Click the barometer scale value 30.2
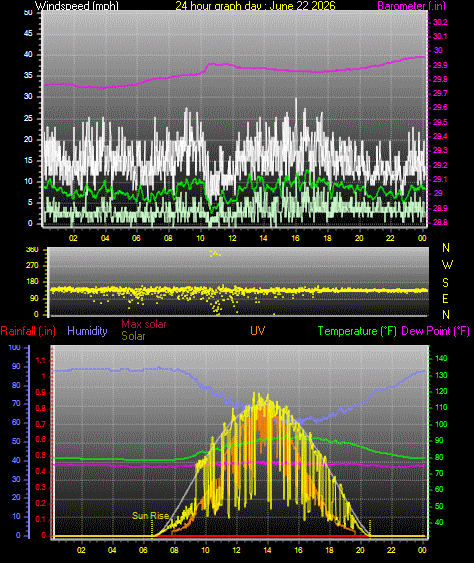474x563 pixels. (x=440, y=22)
